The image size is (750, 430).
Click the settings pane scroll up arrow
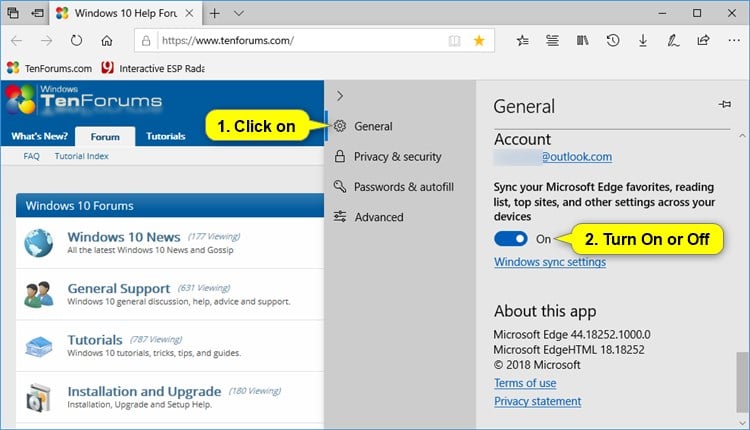coord(742,136)
